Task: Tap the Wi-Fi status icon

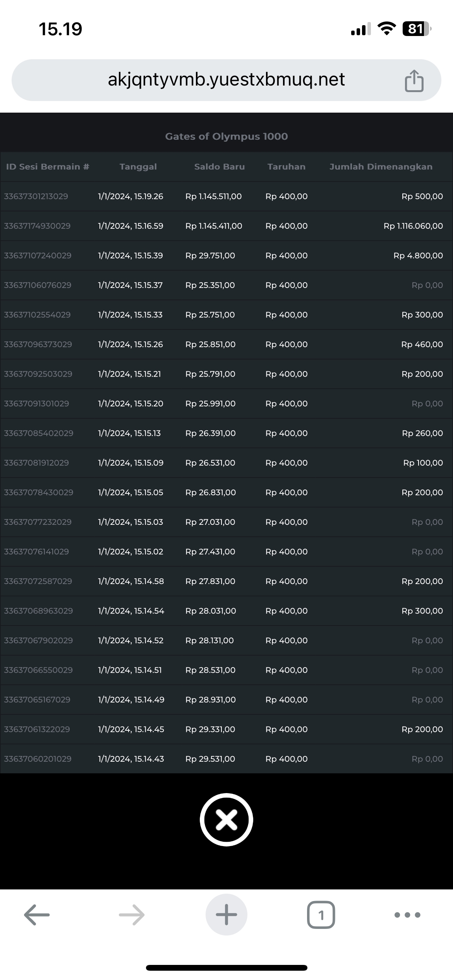Action: 386,29
